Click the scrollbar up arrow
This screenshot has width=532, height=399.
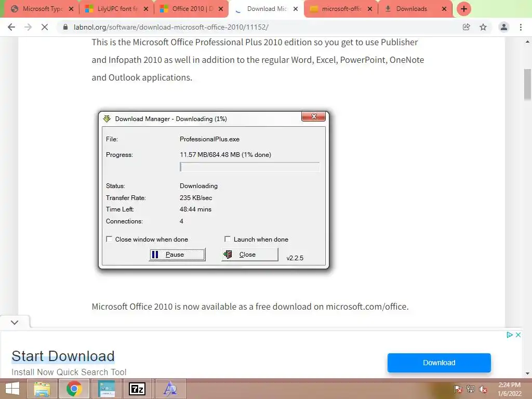pos(527,42)
